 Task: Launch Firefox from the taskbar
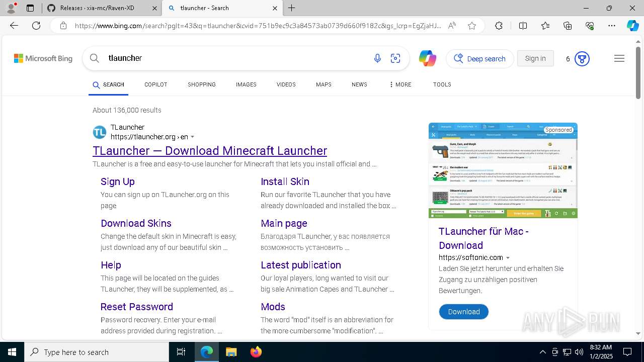pyautogui.click(x=256, y=352)
